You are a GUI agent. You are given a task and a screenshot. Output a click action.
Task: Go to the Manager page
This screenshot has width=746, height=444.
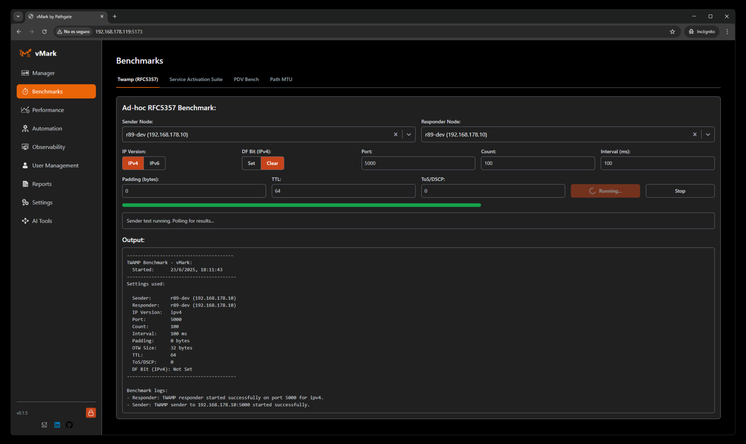[x=56, y=73]
